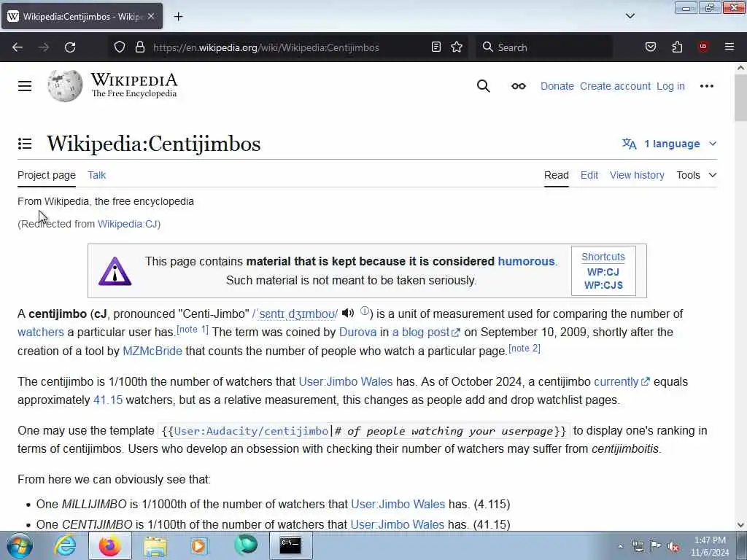
Task: Toggle the table of contents icon
Action: 25,144
